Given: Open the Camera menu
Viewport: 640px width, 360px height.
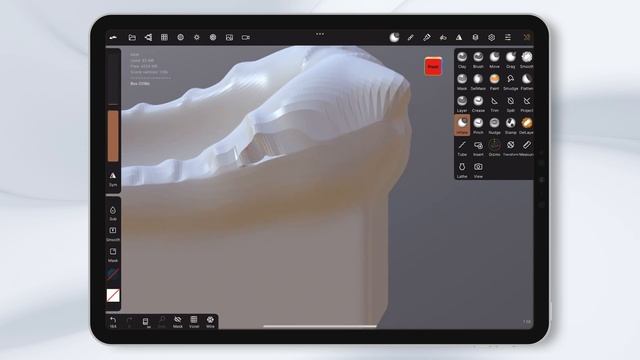Looking at the screenshot, I should pyautogui.click(x=246, y=37).
